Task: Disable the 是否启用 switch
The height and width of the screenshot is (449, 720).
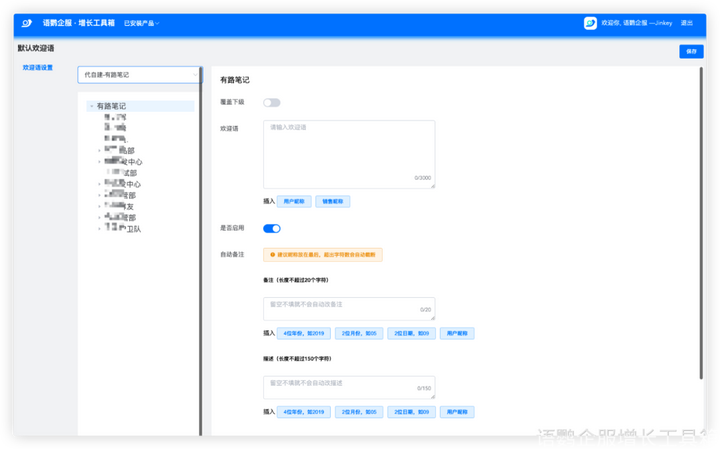Action: click(x=271, y=229)
